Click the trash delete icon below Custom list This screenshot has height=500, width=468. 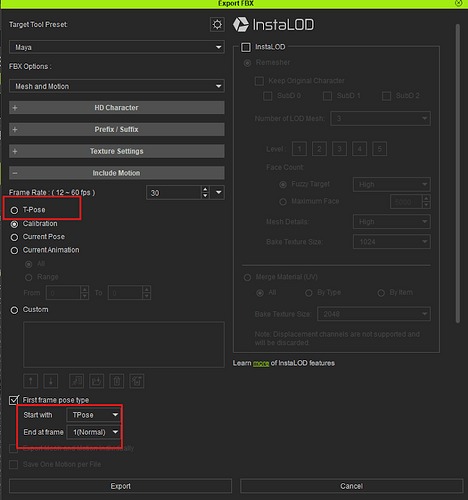(117, 381)
